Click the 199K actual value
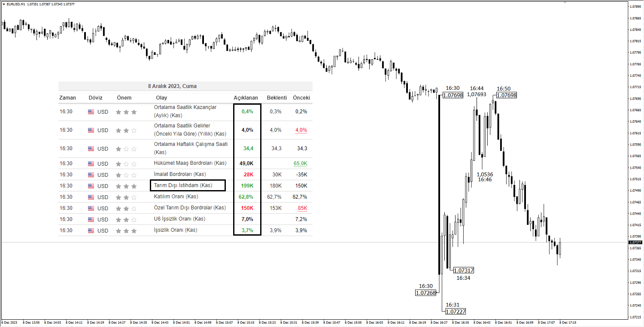This screenshot has height=327, width=644. pyautogui.click(x=247, y=186)
